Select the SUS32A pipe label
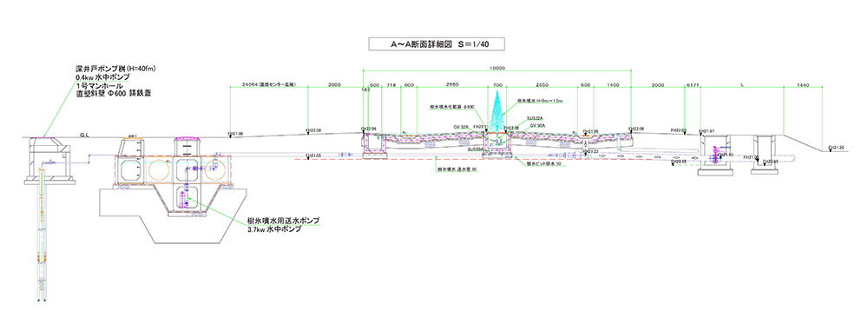Image resolution: width=868 pixels, height=331 pixels. tap(536, 118)
